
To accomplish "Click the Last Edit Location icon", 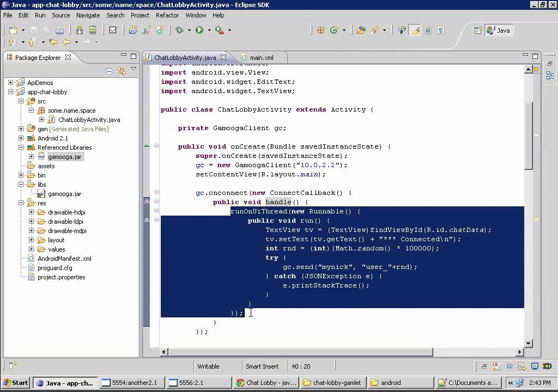I will (x=53, y=42).
